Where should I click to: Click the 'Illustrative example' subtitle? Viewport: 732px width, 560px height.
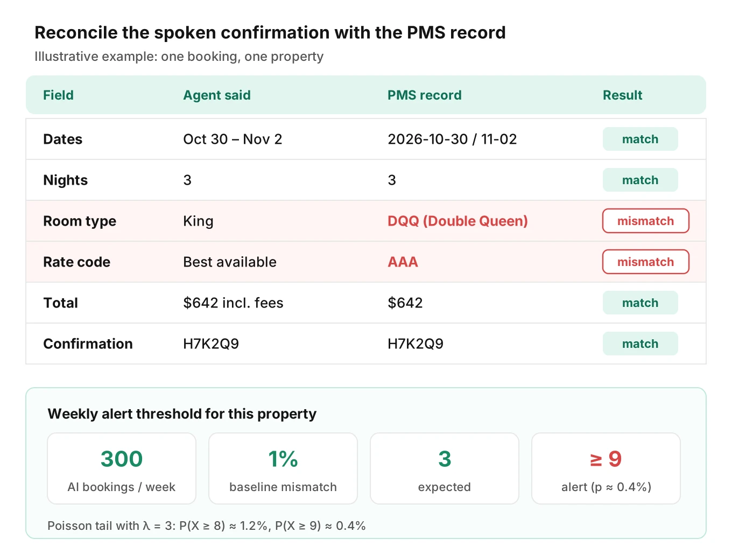click(x=179, y=57)
